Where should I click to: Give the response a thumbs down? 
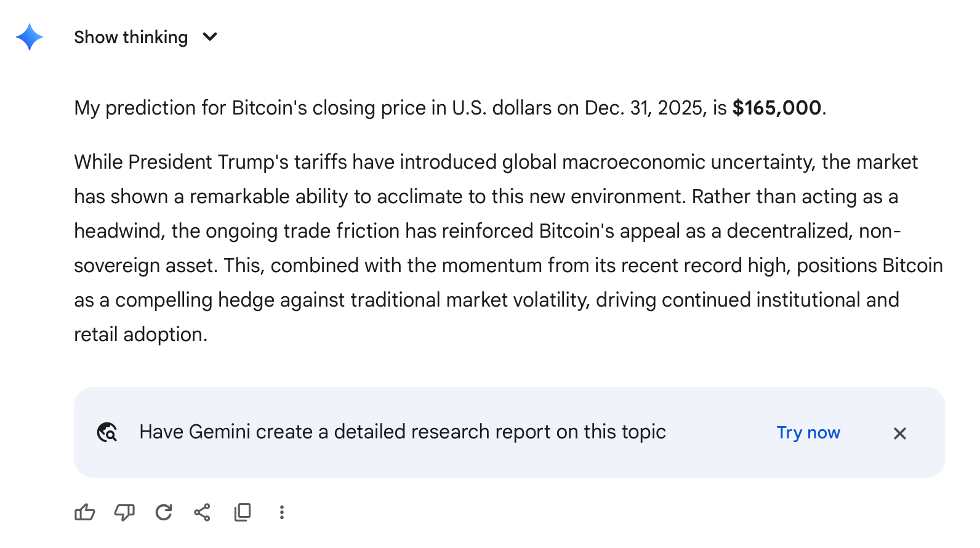click(x=124, y=512)
